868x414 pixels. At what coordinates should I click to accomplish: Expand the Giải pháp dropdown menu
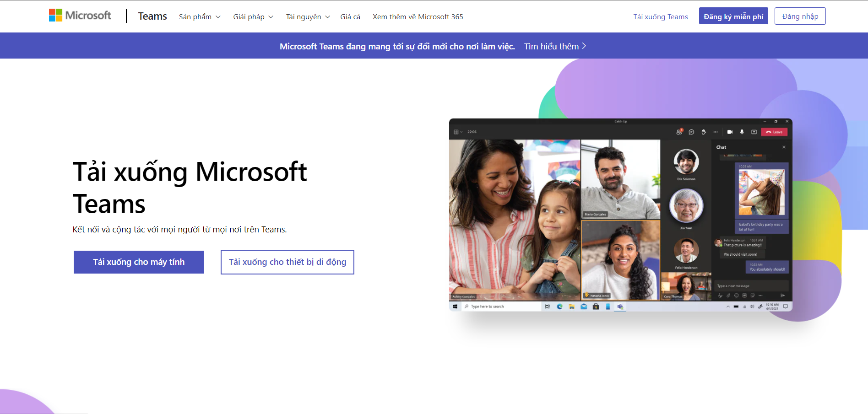pos(253,17)
